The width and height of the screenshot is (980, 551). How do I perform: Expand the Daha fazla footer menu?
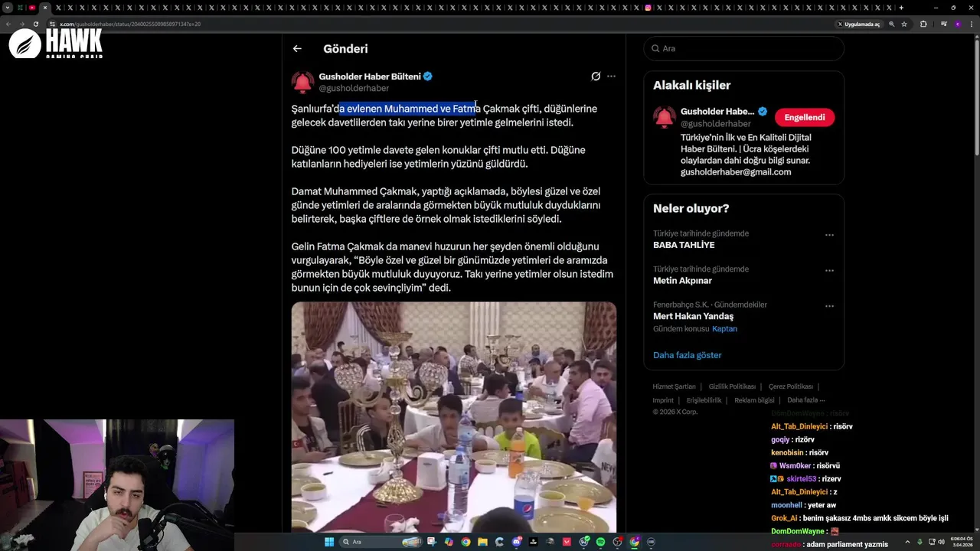[806, 400]
